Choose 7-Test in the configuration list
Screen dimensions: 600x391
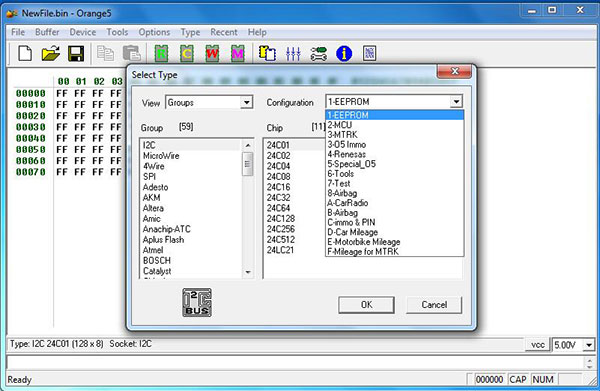(x=395, y=183)
